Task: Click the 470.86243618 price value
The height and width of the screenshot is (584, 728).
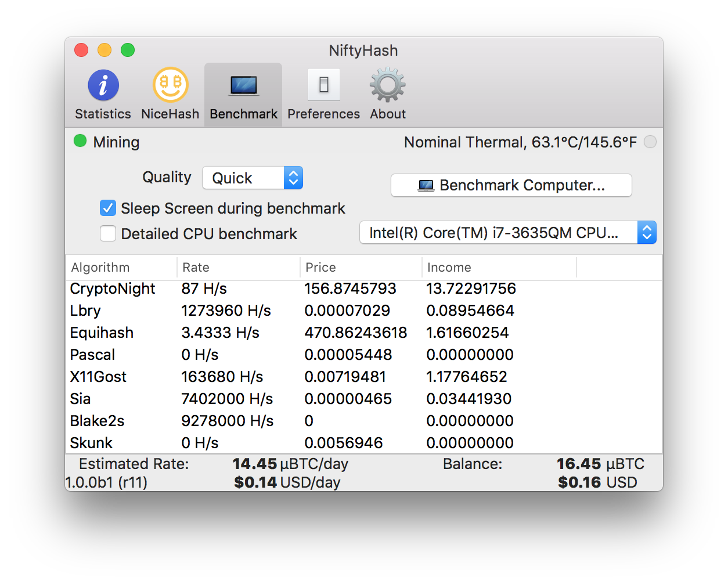Action: click(x=356, y=333)
